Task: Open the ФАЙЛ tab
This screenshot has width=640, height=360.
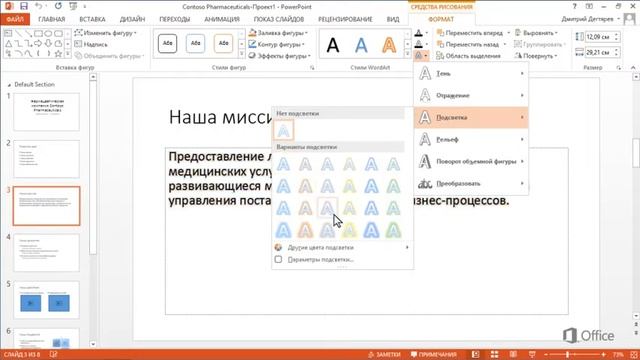Action: pos(15,19)
